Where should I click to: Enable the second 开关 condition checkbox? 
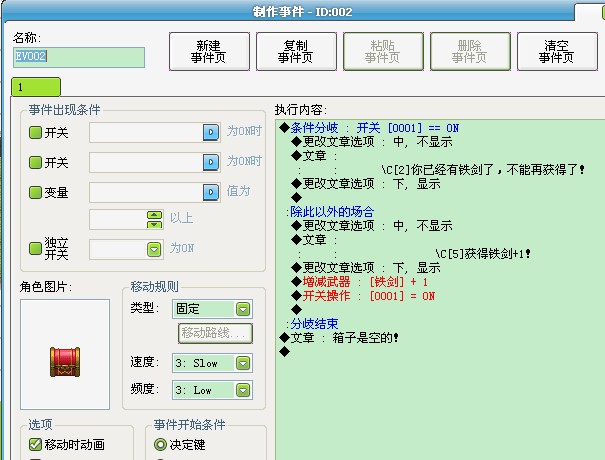[35, 162]
